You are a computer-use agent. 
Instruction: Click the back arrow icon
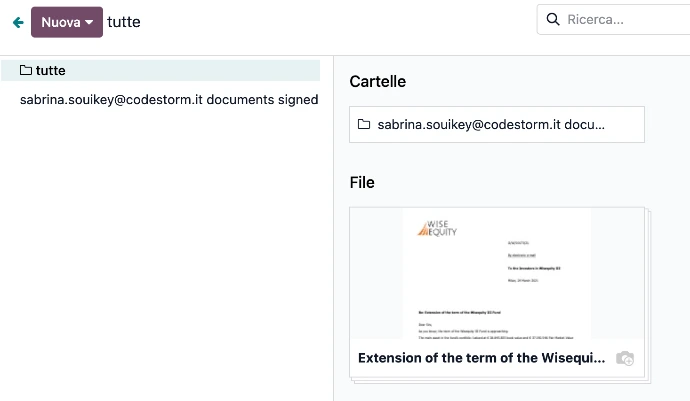[x=17, y=22]
